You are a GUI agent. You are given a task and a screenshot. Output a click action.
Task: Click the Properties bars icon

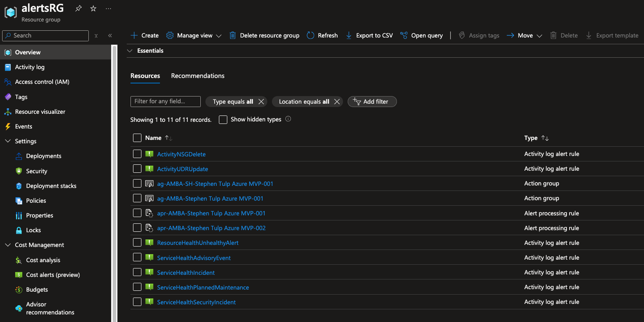[19, 215]
